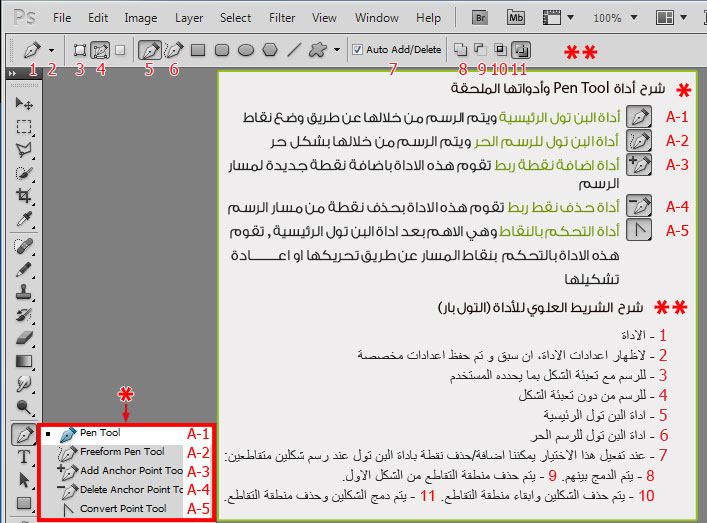The height and width of the screenshot is (523, 707).
Task: Select the Eyedropper tool
Action: [24, 219]
